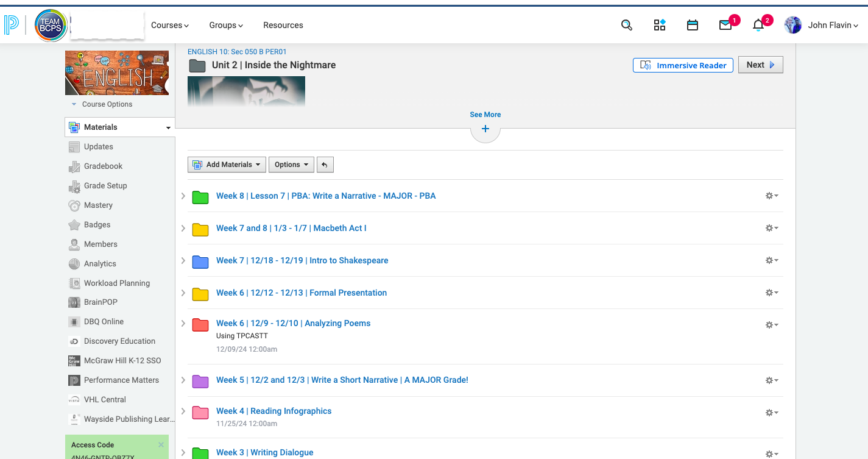Open the Resources menu item
This screenshot has height=459, width=868.
[283, 25]
